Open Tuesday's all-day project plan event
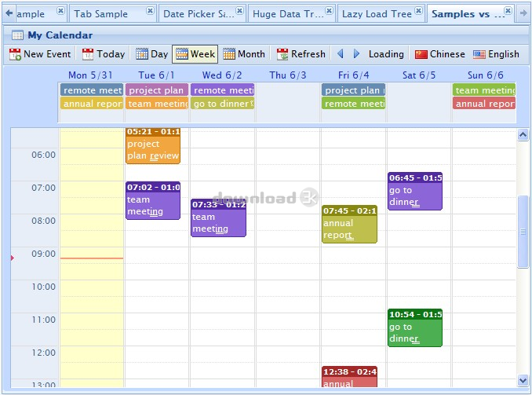The height and width of the screenshot is (395, 532). (157, 90)
